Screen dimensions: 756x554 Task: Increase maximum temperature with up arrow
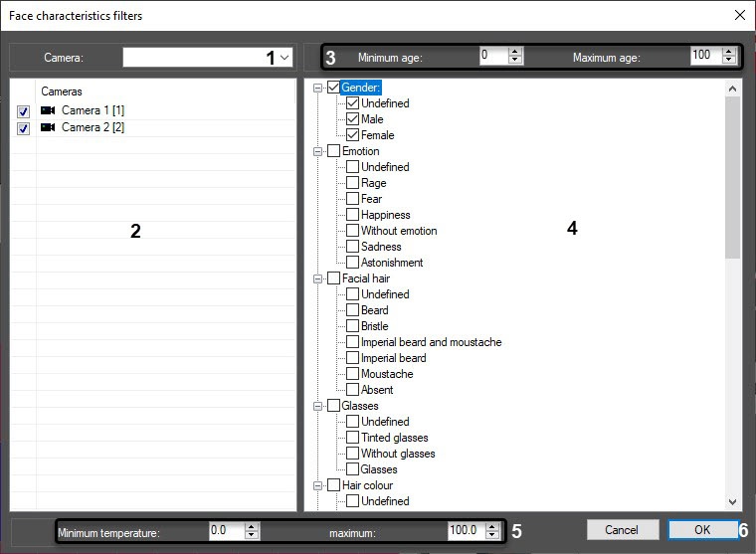click(491, 526)
